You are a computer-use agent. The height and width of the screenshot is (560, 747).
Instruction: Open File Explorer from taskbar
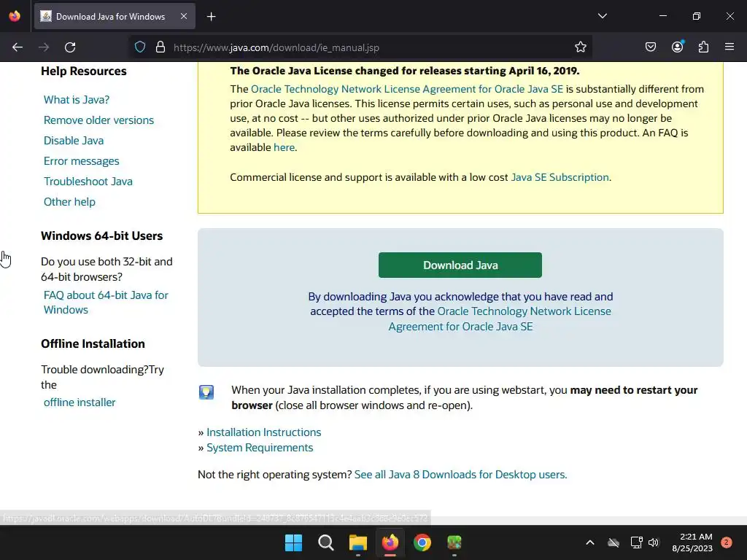[357, 542]
